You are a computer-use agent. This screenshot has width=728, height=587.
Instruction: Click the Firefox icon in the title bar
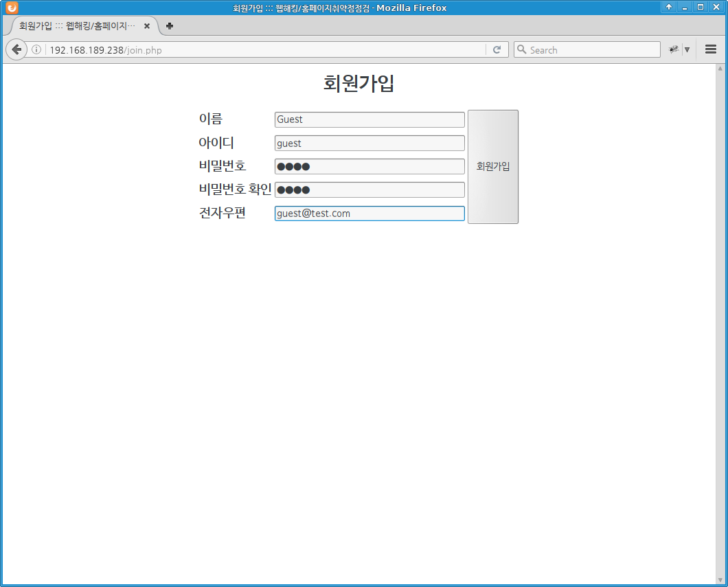click(12, 8)
